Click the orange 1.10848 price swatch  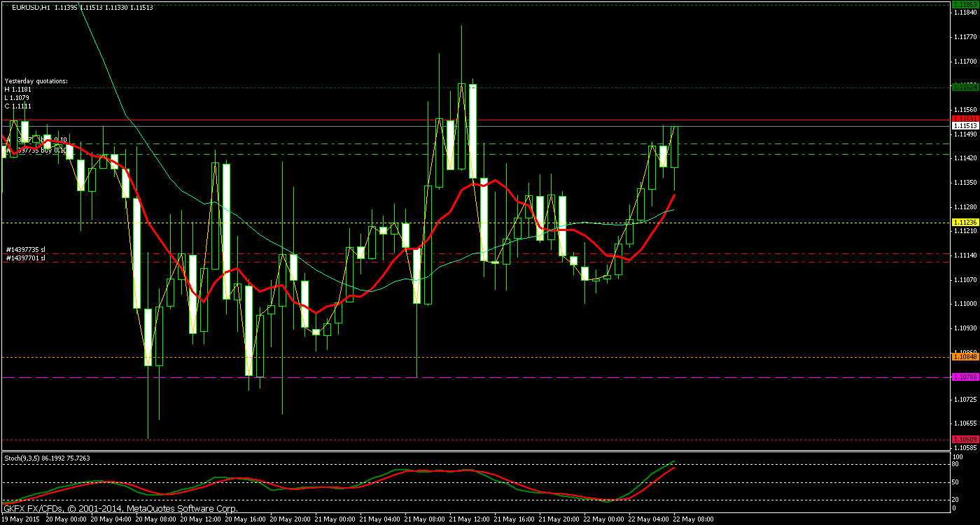click(x=961, y=358)
